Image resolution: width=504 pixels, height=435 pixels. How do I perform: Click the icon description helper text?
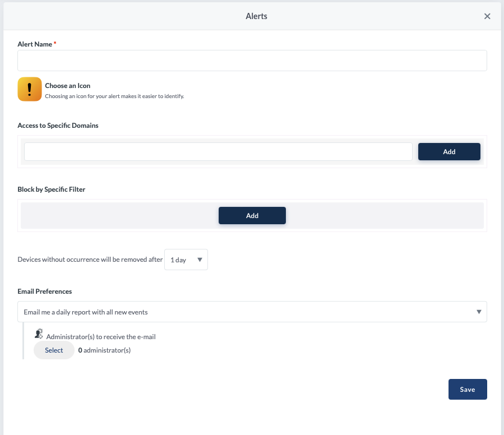tap(114, 96)
